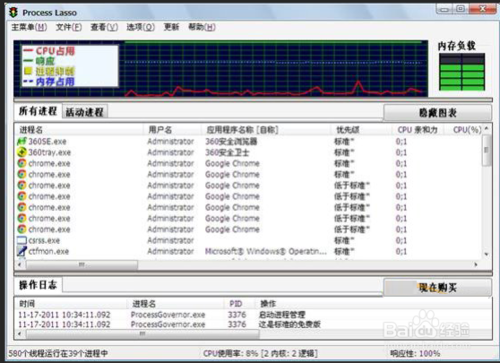500x363 pixels.
Task: Click the process list vertical scrollbar thumb
Action: (x=486, y=150)
